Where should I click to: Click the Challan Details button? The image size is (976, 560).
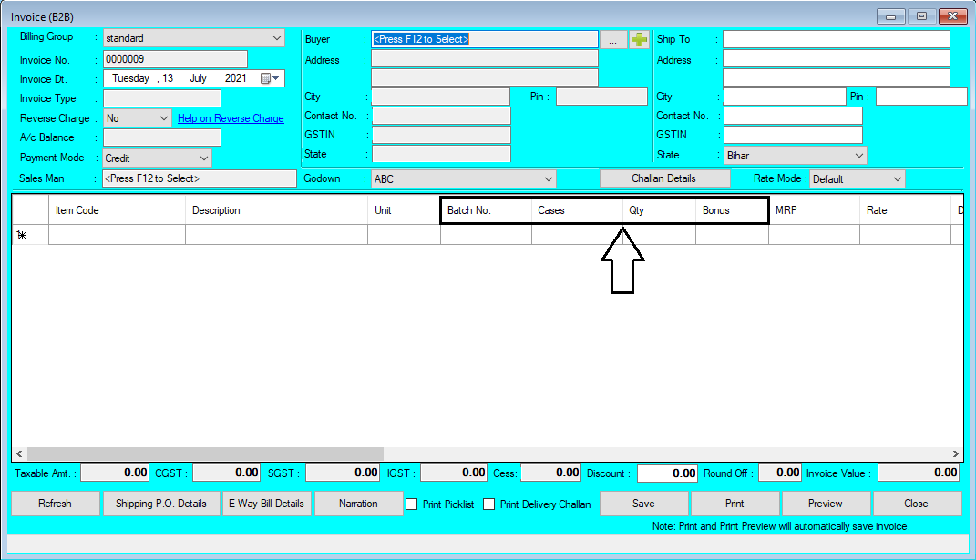tap(664, 178)
